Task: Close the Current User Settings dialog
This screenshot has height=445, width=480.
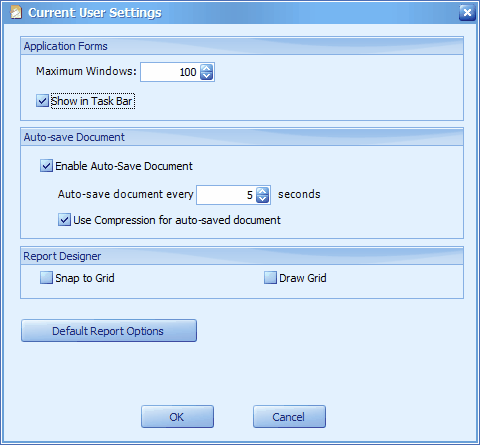Action: (x=467, y=13)
